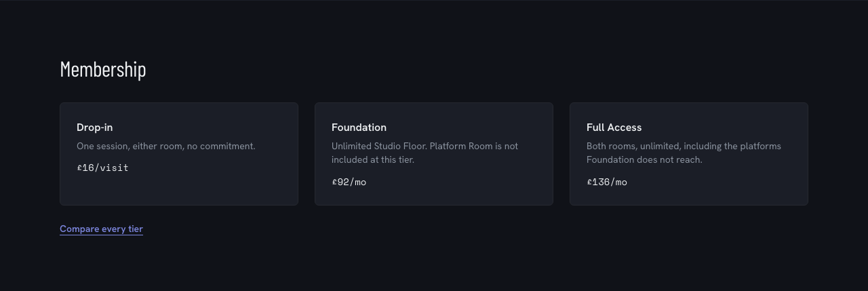Click the £136/mo price label
The height and width of the screenshot is (291, 868).
pos(607,182)
